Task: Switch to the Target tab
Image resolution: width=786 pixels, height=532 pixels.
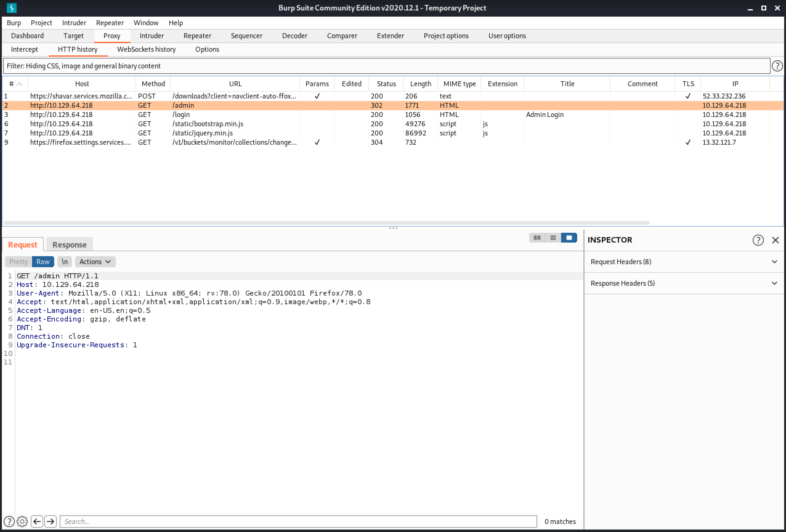Action: click(73, 36)
